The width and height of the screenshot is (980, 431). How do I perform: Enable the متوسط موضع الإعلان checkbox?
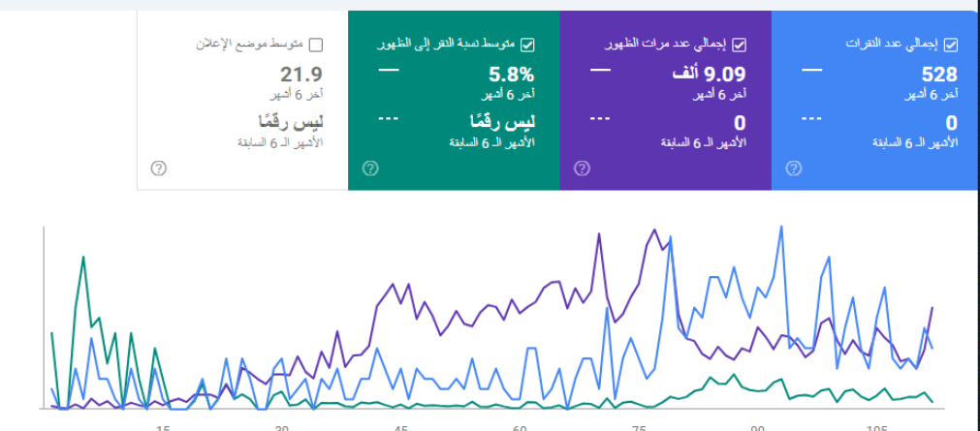(315, 45)
